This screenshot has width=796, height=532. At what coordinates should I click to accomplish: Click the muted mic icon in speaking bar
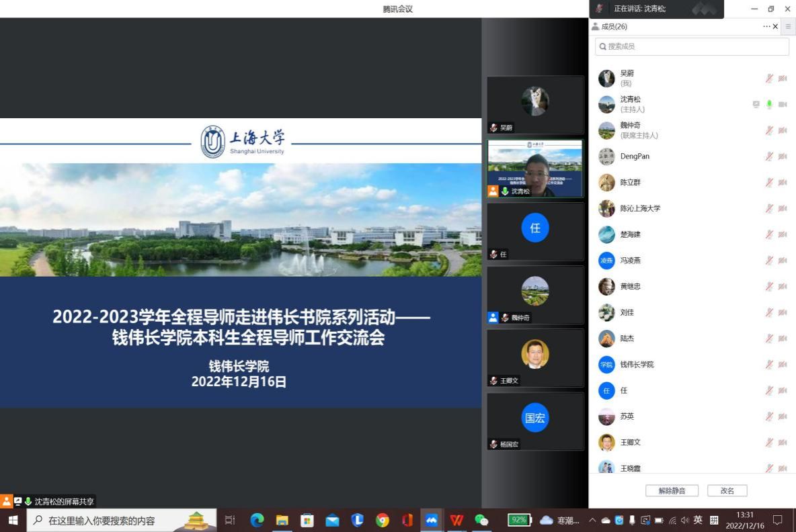tap(599, 9)
